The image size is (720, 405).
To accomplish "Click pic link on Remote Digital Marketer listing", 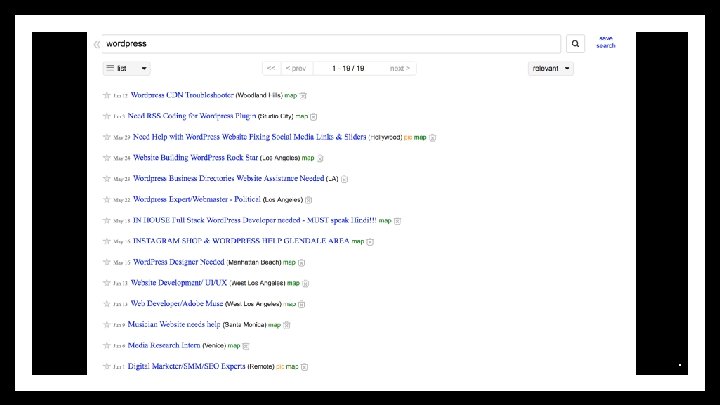I will point(280,367).
